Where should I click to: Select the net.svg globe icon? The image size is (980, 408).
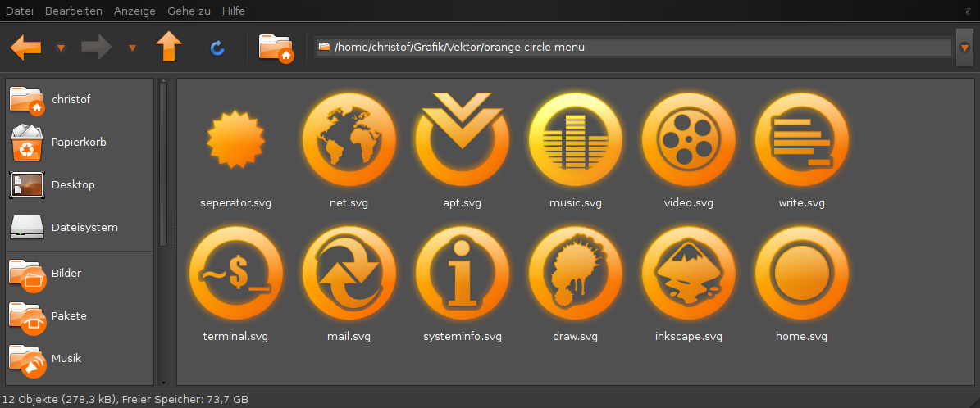tap(349, 138)
